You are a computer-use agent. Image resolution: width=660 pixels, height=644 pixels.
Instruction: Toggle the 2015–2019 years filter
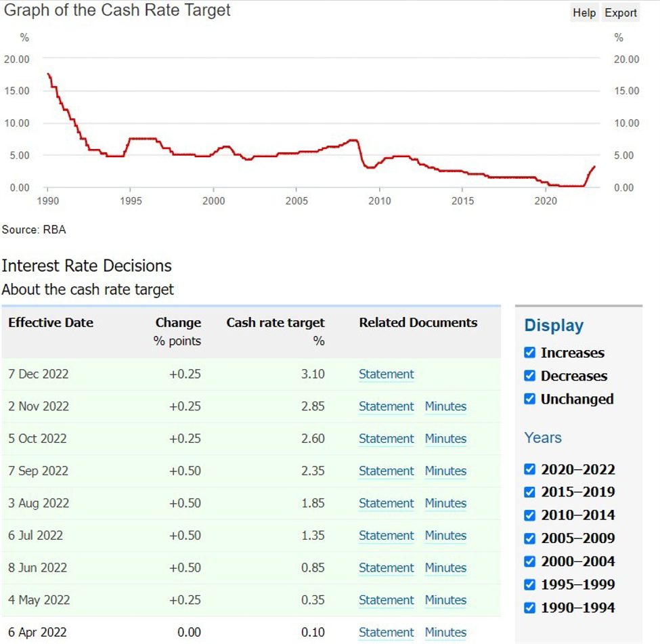point(529,492)
